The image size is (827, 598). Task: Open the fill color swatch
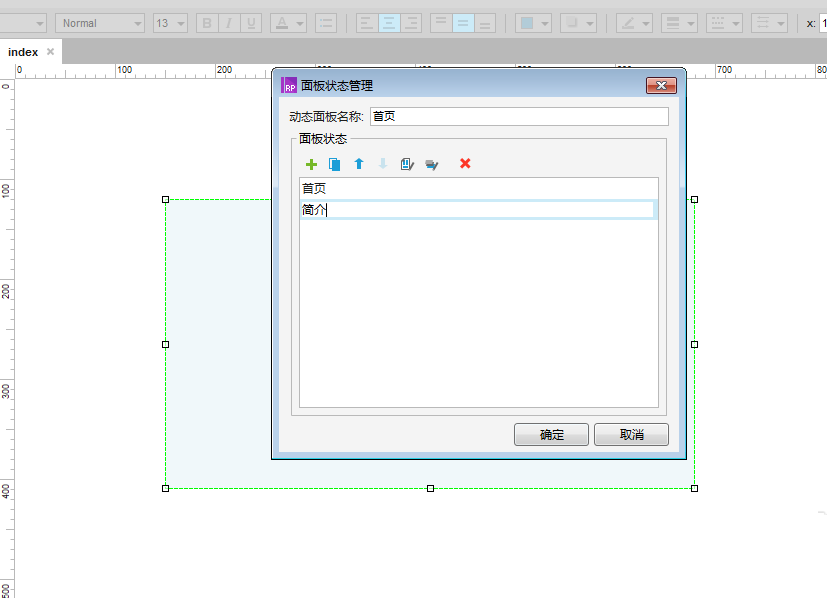point(527,23)
